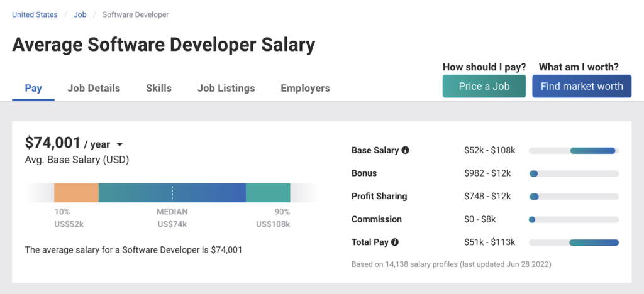Open the Skills tab
This screenshot has height=294, width=644.
pyautogui.click(x=158, y=88)
